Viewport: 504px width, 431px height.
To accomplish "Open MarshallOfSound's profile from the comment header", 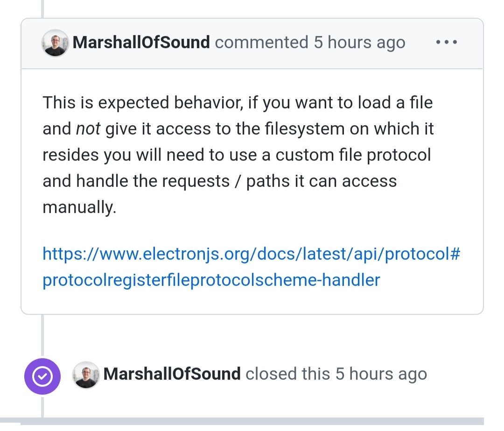I will pos(141,42).
